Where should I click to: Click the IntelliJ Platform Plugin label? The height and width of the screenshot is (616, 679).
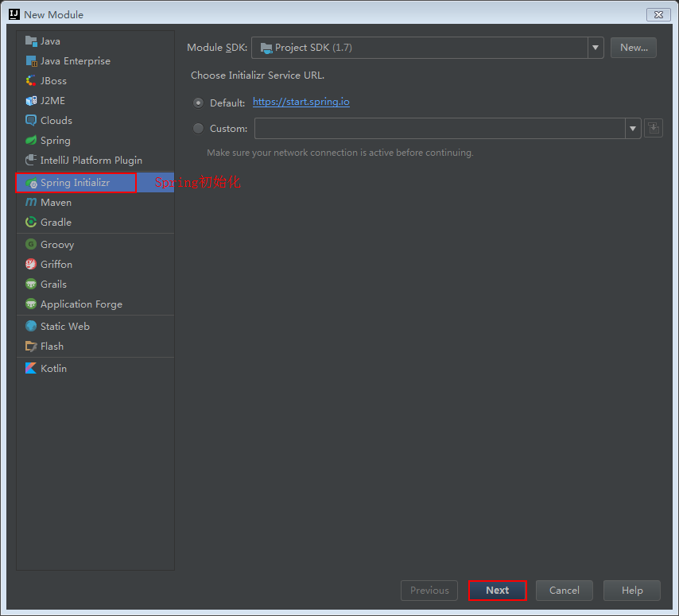pyautogui.click(x=91, y=161)
